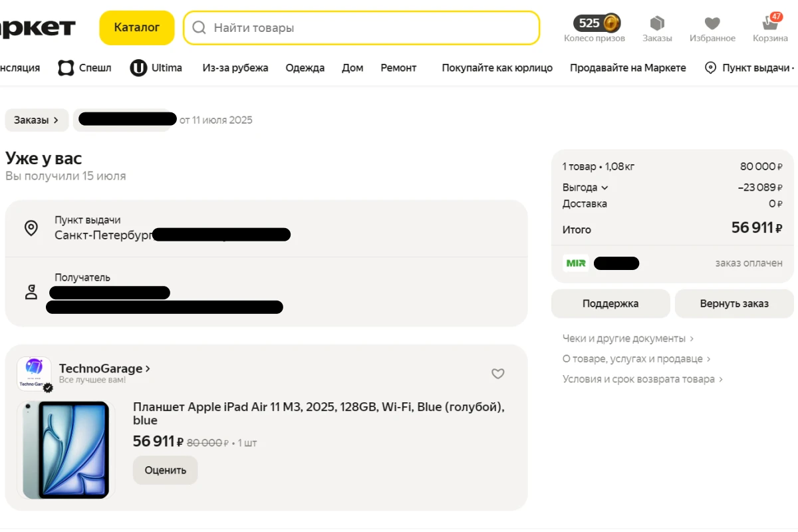Add the iPad to favorites with heart
798x532 pixels.
coord(498,374)
